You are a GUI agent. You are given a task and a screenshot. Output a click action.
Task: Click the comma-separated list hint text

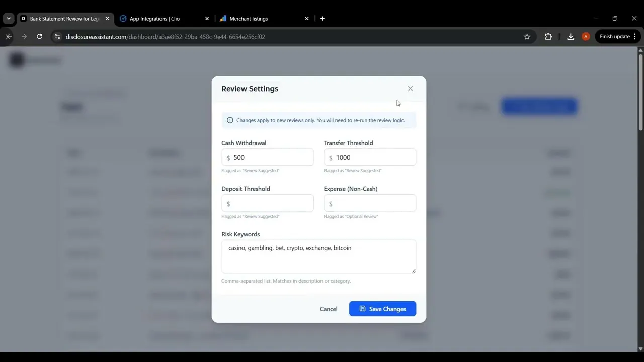click(286, 281)
